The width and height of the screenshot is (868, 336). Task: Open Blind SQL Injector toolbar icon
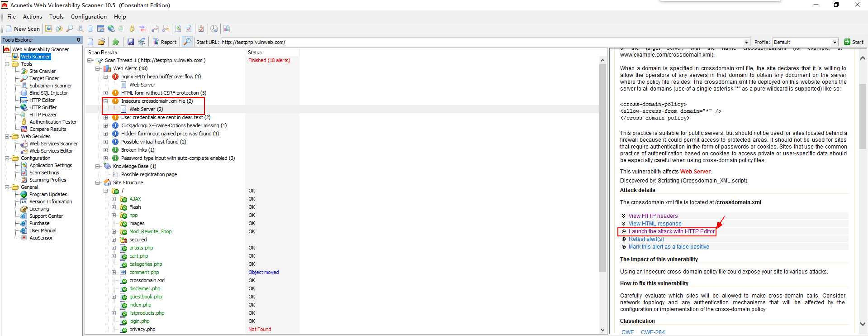[90, 29]
